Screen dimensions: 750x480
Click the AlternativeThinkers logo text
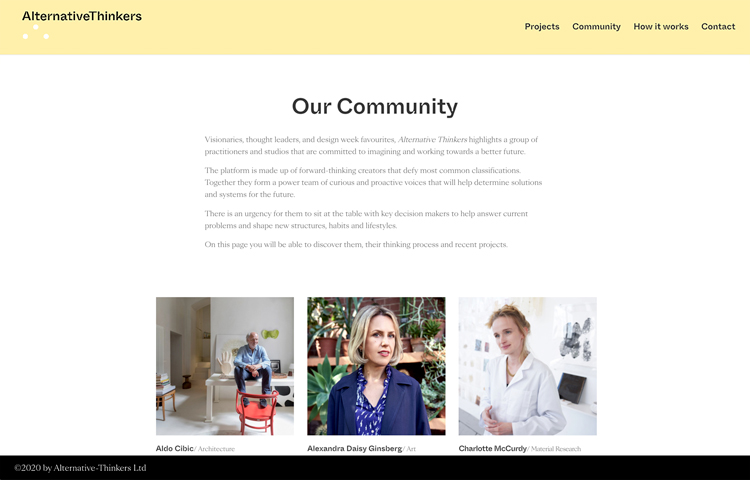tap(82, 16)
